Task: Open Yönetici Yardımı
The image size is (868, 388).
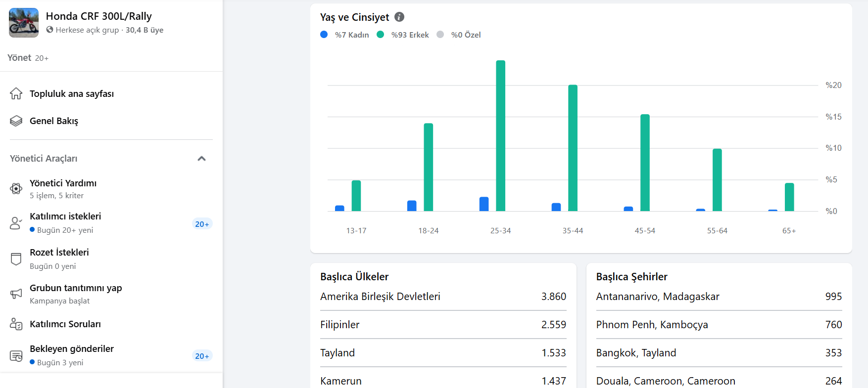Action: tap(111, 189)
